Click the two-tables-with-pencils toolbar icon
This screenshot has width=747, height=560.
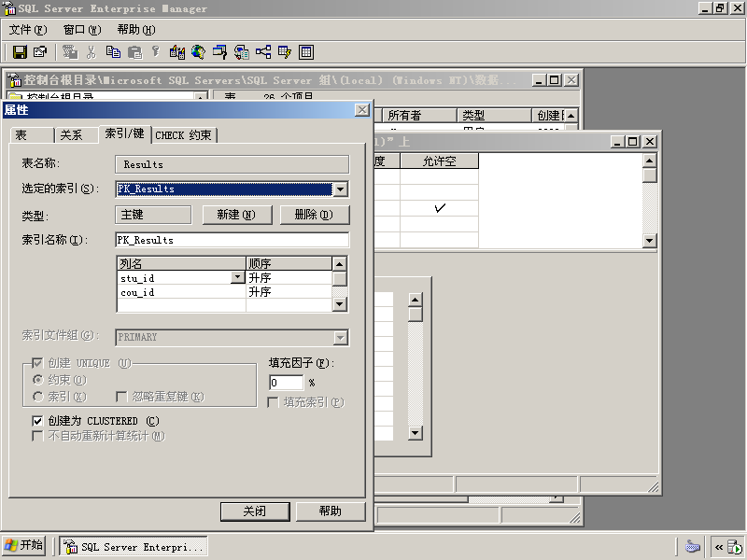[177, 52]
